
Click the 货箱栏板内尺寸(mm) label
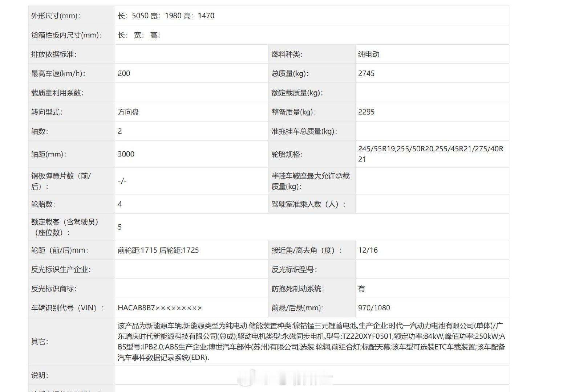coord(66,35)
